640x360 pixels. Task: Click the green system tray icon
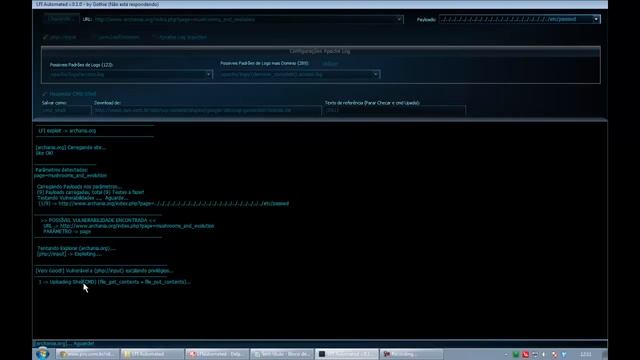[516, 355]
